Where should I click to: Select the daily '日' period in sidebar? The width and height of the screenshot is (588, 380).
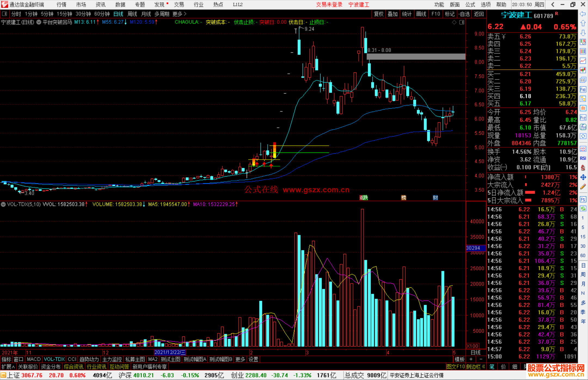pyautogui.click(x=583, y=265)
